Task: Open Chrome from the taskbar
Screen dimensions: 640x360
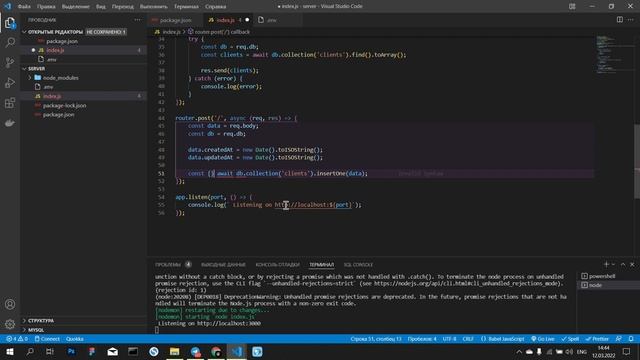Action: [216, 351]
